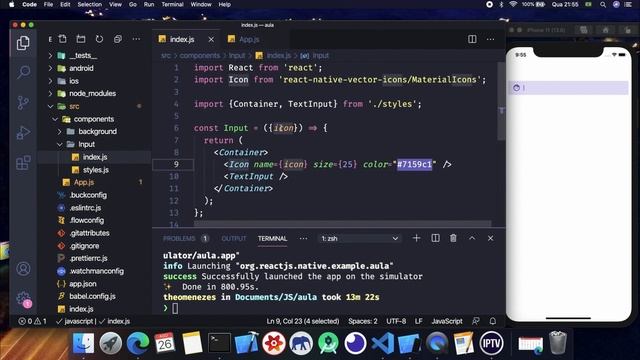
Task: Open App.js from the file tree
Action: [84, 182]
